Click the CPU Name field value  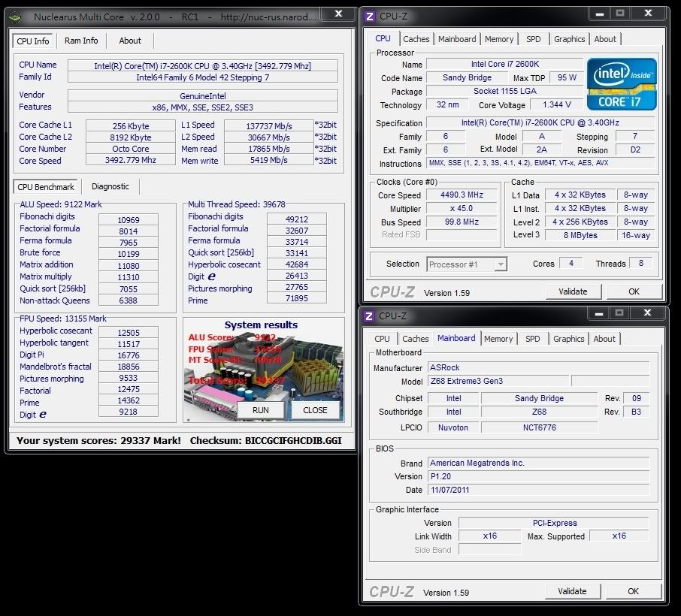[202, 66]
